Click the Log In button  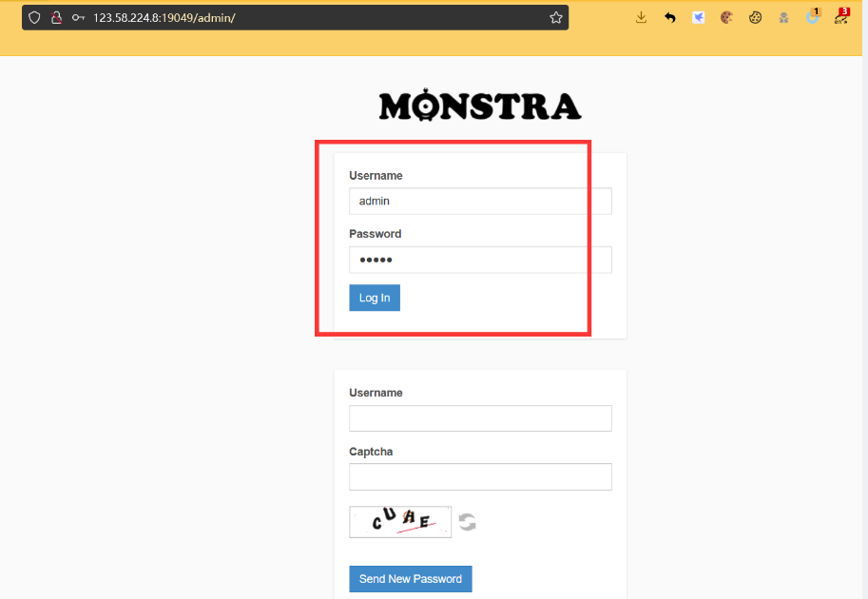tap(375, 298)
